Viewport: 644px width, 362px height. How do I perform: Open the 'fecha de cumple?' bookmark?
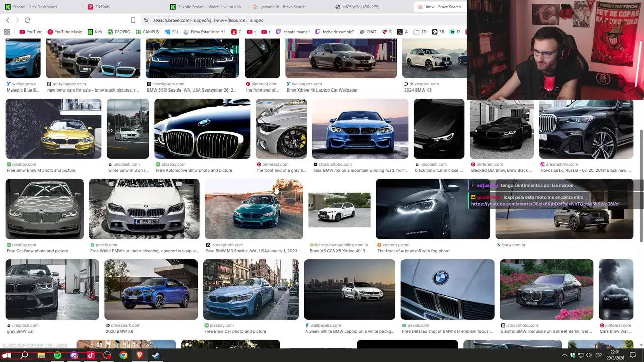[x=335, y=32]
